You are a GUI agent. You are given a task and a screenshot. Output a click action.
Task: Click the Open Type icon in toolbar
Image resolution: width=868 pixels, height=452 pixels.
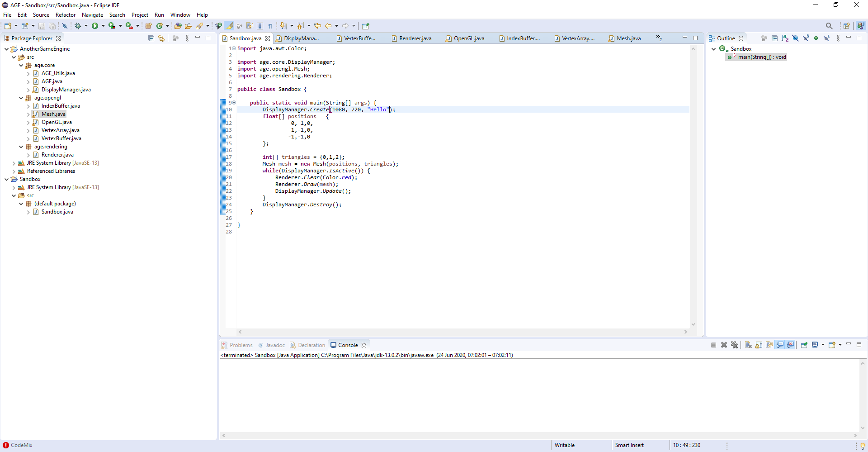(x=178, y=26)
